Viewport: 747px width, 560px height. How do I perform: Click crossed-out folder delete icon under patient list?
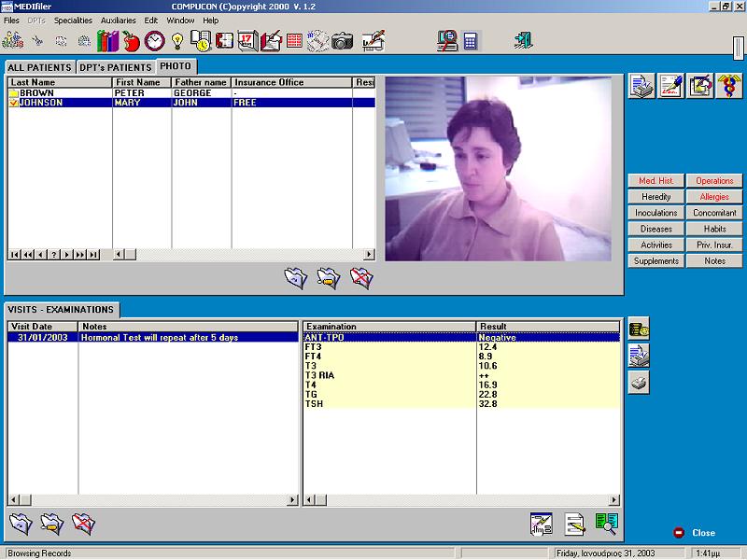[x=361, y=277]
